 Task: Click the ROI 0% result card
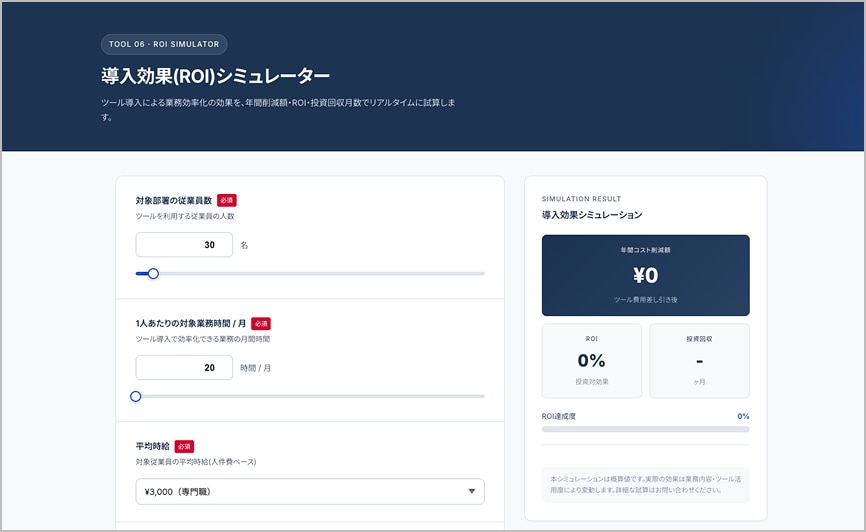[x=591, y=360]
